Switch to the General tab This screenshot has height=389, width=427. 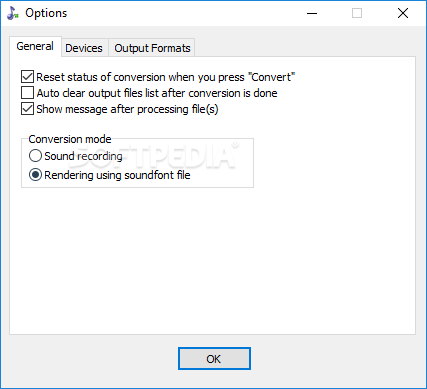[35, 46]
